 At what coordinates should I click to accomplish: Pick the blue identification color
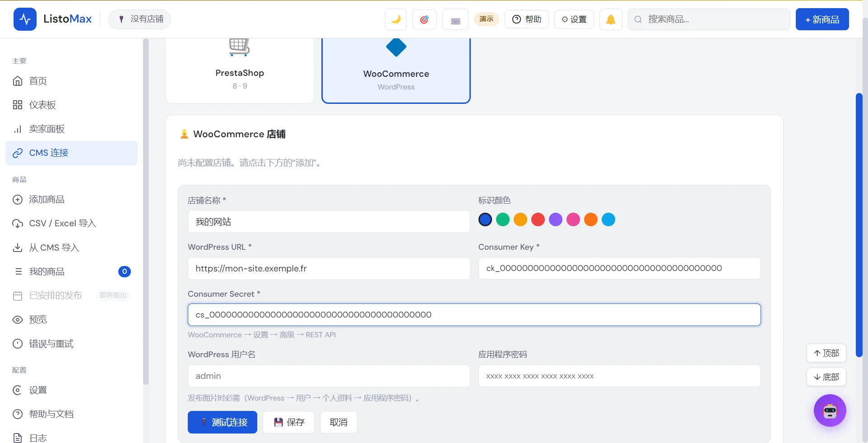(485, 219)
